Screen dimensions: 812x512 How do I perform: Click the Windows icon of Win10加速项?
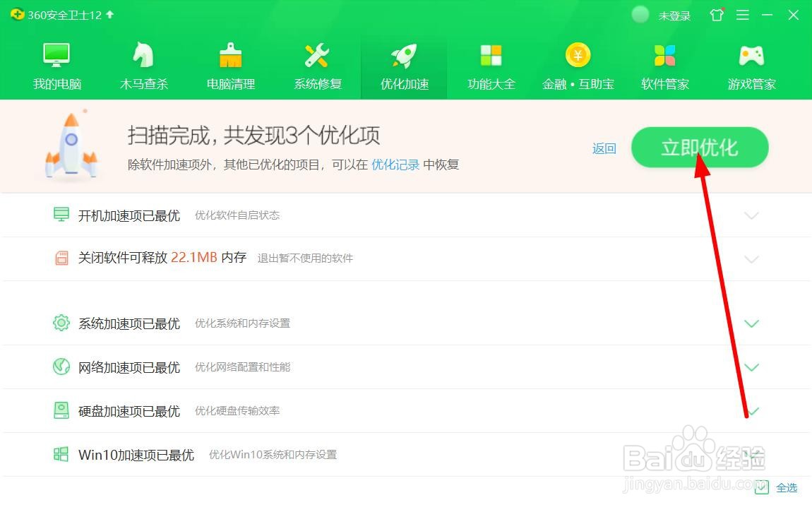tap(61, 455)
